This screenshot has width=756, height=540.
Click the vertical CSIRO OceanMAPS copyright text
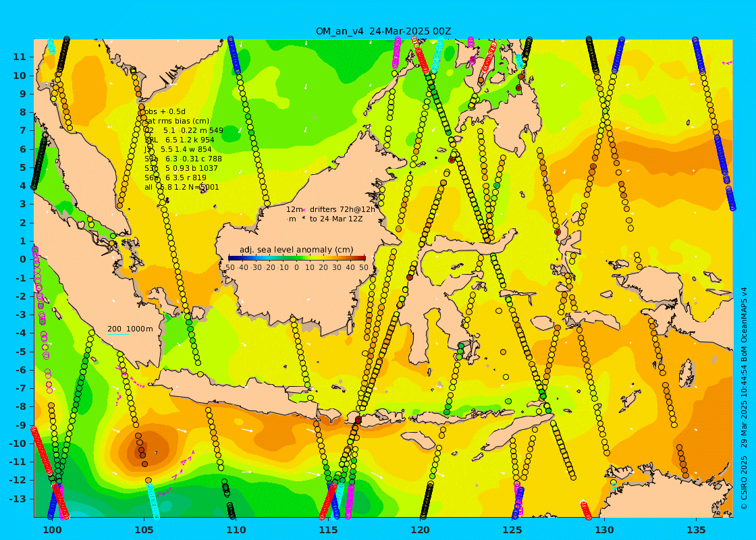[744, 398]
